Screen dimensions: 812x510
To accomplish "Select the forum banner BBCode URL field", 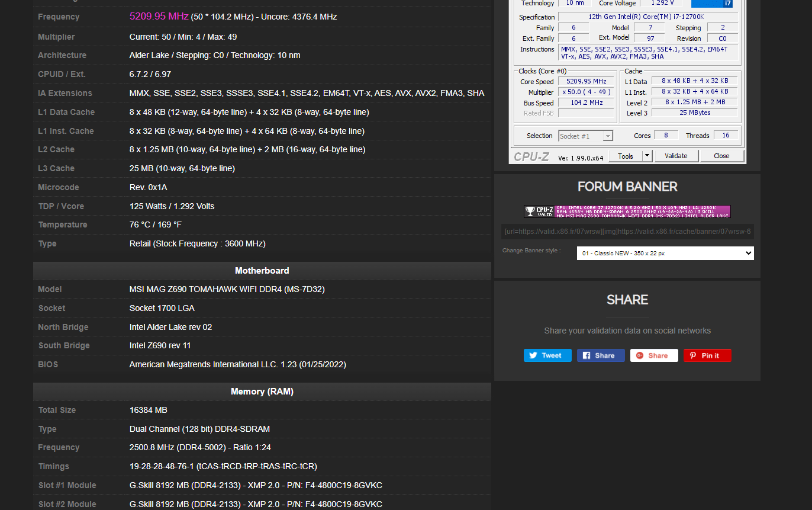I will point(627,232).
